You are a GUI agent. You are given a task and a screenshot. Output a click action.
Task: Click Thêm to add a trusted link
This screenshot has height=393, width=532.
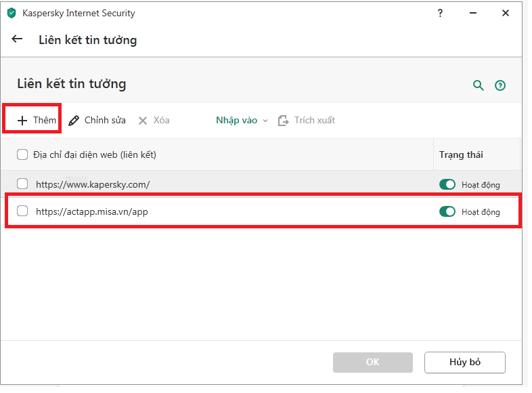tap(37, 120)
